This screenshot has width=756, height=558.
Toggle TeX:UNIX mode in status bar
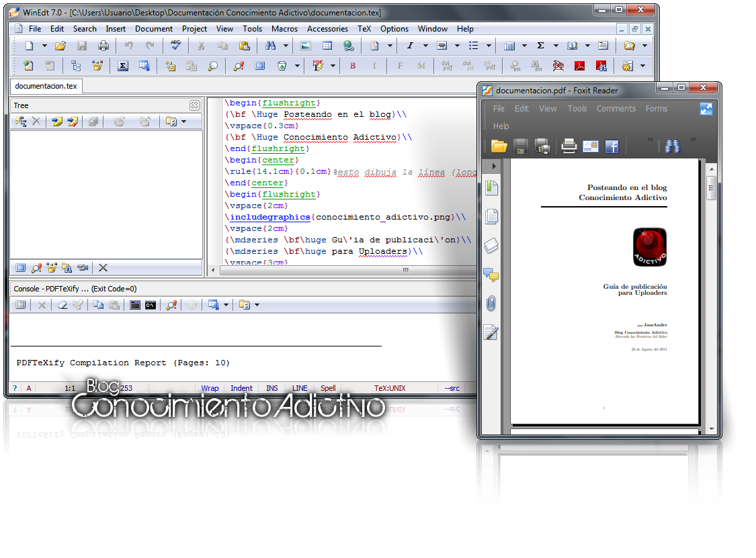[390, 388]
